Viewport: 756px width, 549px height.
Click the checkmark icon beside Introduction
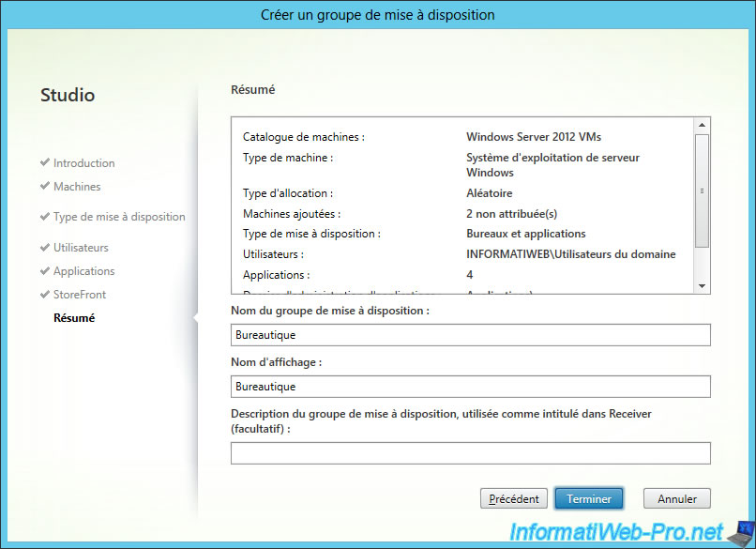(x=45, y=162)
